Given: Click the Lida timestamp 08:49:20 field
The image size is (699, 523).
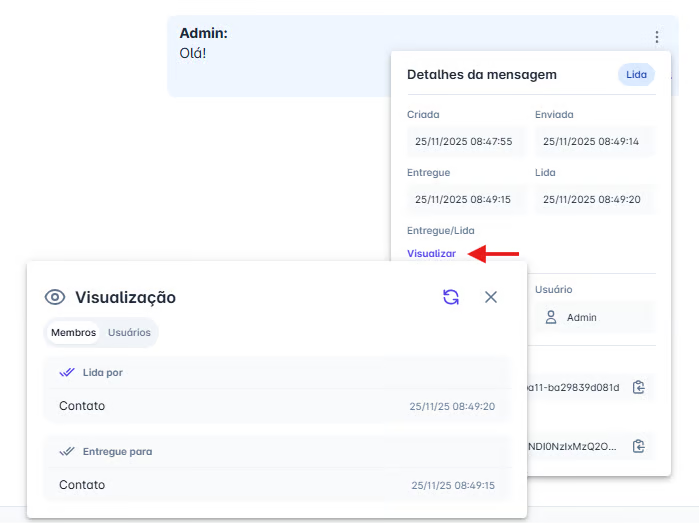Looking at the screenshot, I should (592, 200).
